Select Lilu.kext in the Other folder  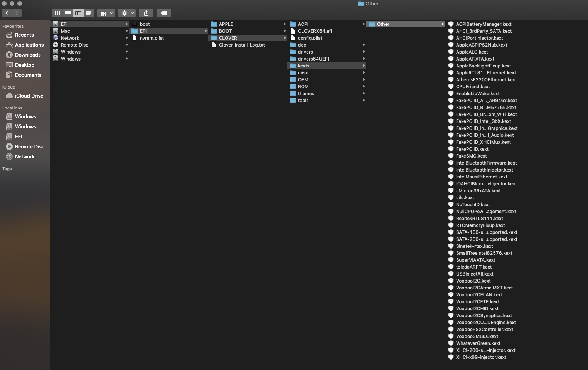point(465,197)
